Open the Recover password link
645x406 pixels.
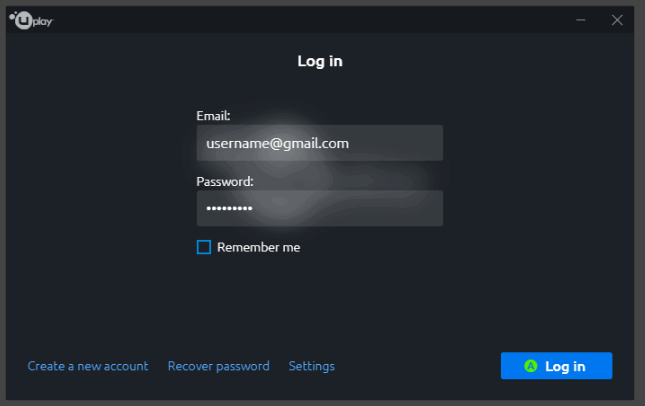(218, 366)
